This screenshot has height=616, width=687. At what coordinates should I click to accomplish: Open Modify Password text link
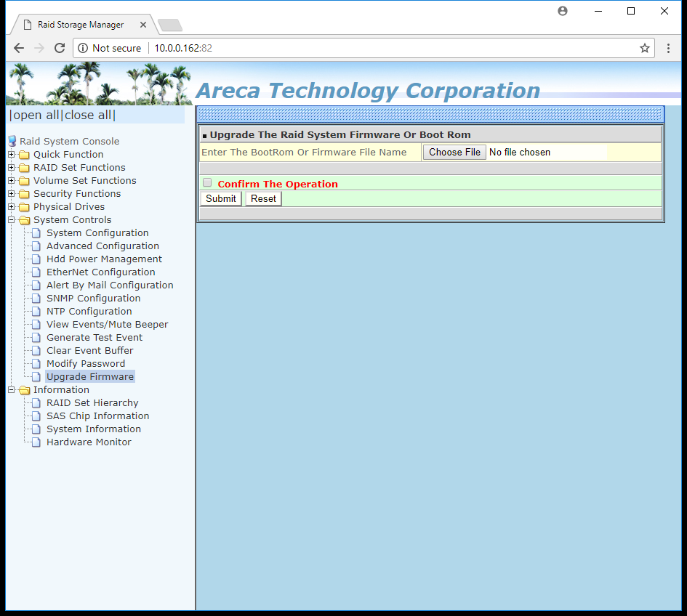point(86,364)
